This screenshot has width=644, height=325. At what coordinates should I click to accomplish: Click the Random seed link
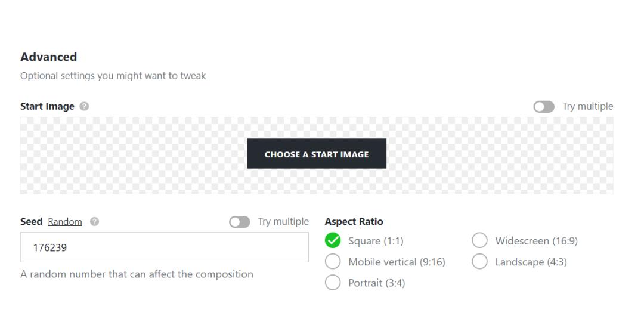[65, 222]
